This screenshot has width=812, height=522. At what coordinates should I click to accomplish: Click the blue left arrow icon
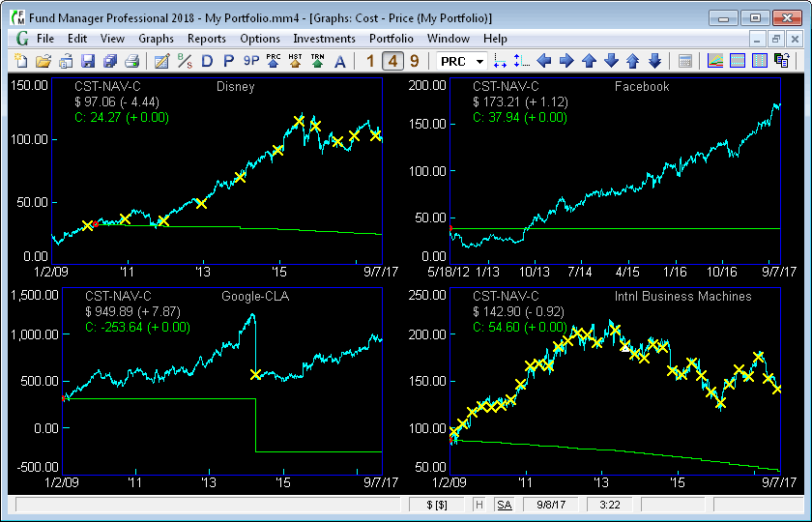(543, 61)
